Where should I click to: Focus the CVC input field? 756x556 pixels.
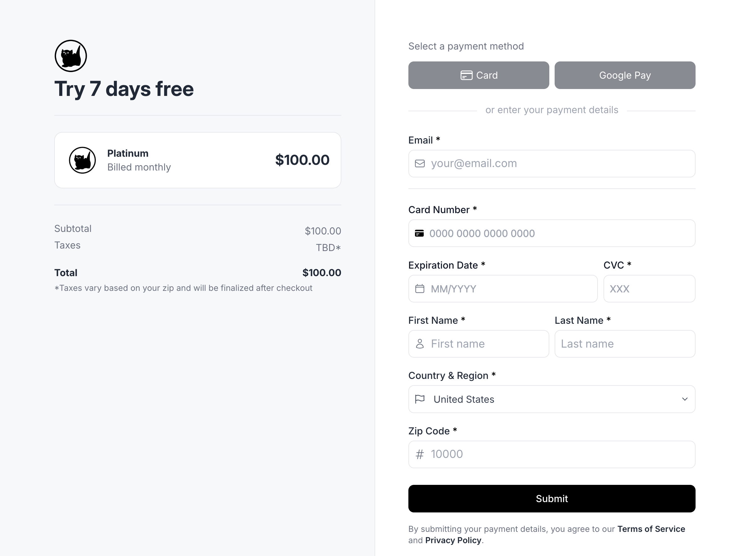coord(649,289)
